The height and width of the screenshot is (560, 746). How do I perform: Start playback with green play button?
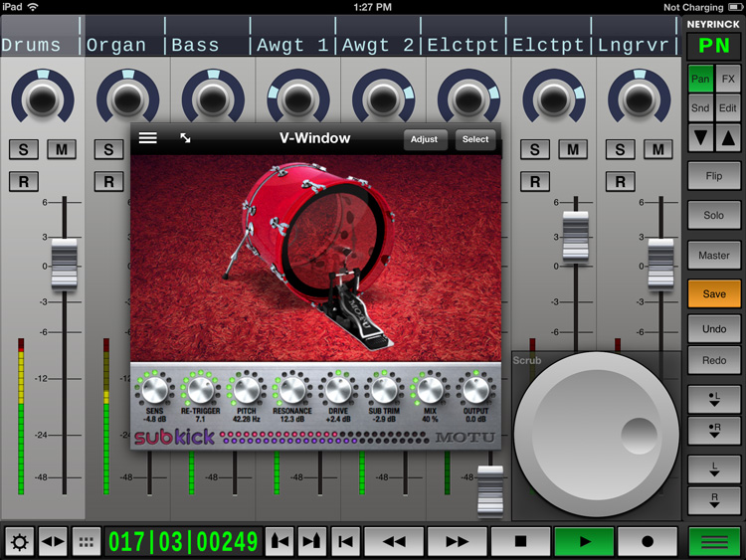click(x=584, y=542)
